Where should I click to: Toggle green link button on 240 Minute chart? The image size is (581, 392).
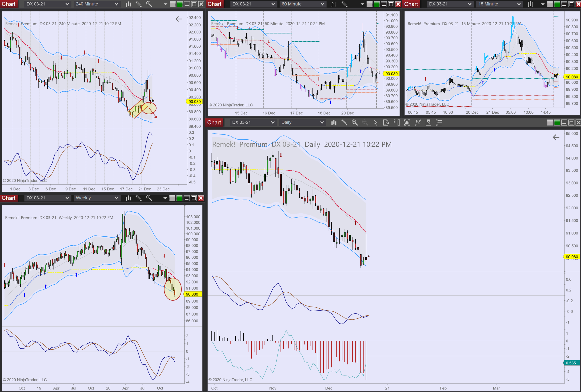pyautogui.click(x=180, y=4)
